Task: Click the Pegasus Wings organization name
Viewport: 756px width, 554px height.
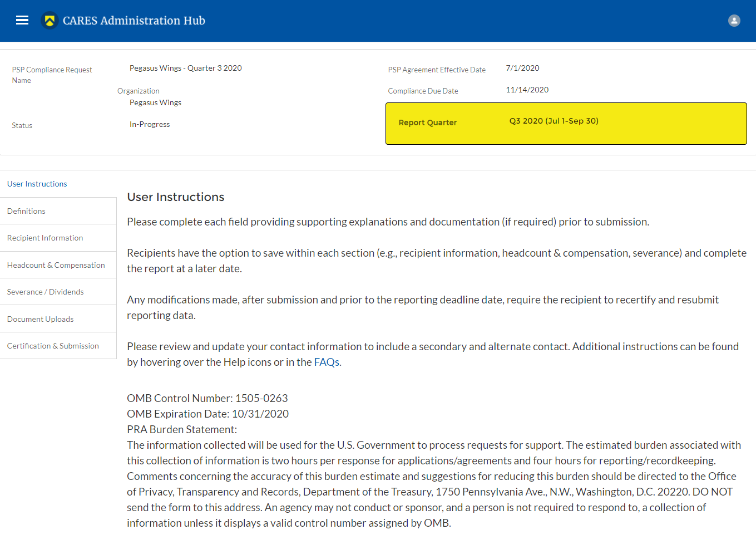Action: pos(155,102)
